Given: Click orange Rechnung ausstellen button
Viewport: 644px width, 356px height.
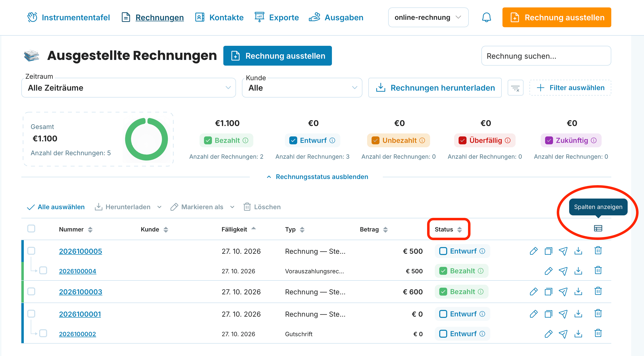Looking at the screenshot, I should pyautogui.click(x=557, y=18).
